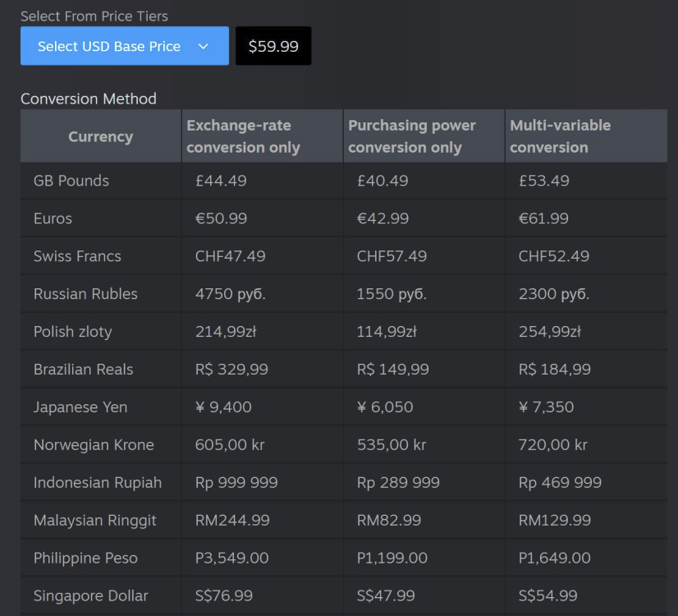Viewport: 678px width, 616px height.
Task: Click the Multi-variable conversion column header
Action: (x=560, y=136)
